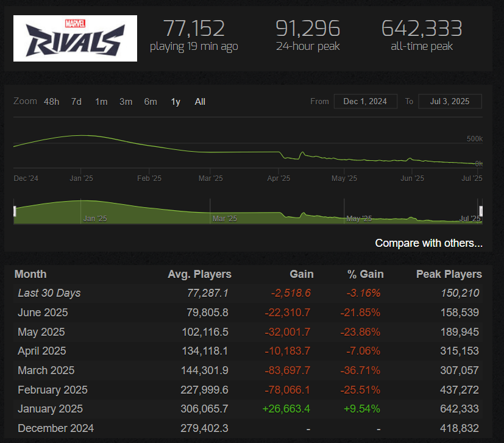Viewport: 504px width, 443px height.
Task: Select the June 2025 row label
Action: 43,313
